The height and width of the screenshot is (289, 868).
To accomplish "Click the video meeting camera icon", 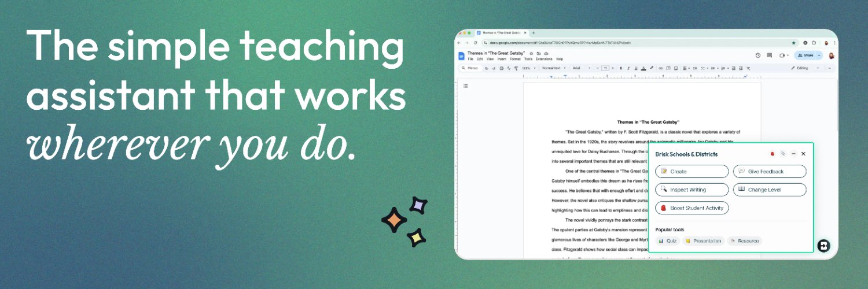I will pyautogui.click(x=782, y=55).
